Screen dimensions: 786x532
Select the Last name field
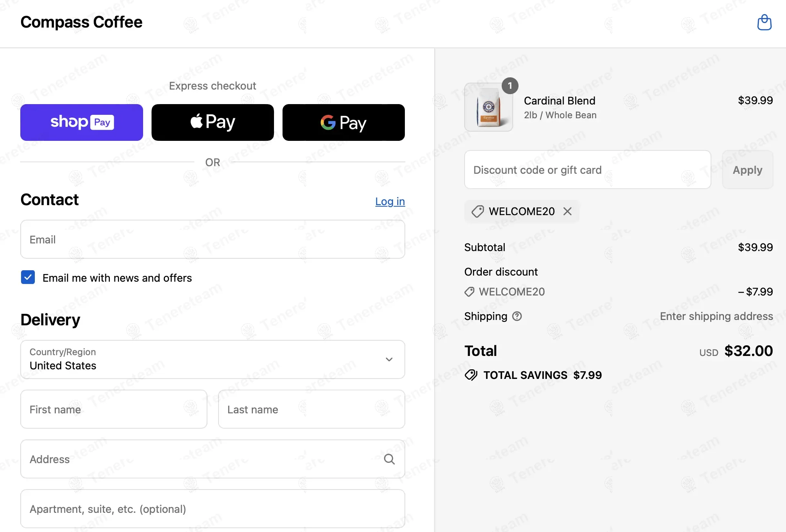point(311,409)
